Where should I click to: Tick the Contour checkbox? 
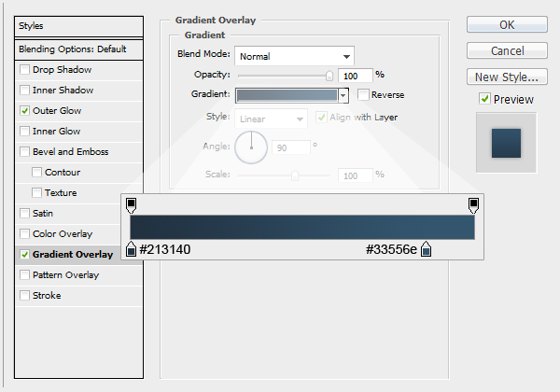point(36,172)
